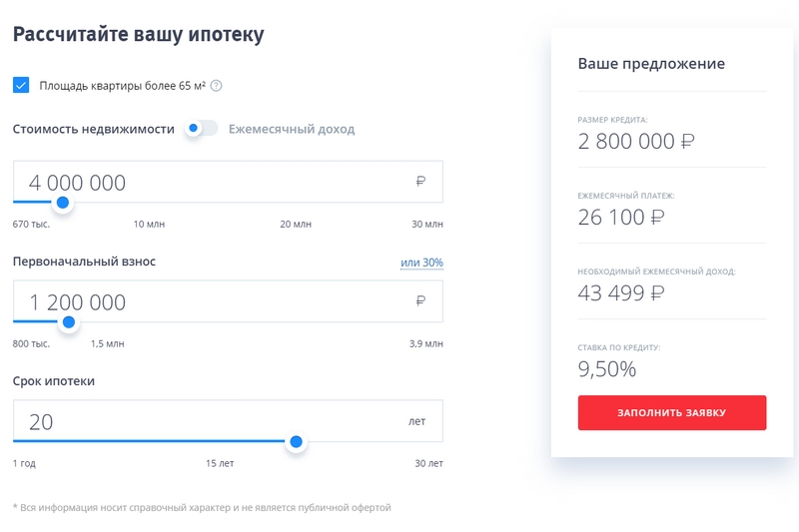Click the 3,9 млн mark under down payment

(x=426, y=344)
